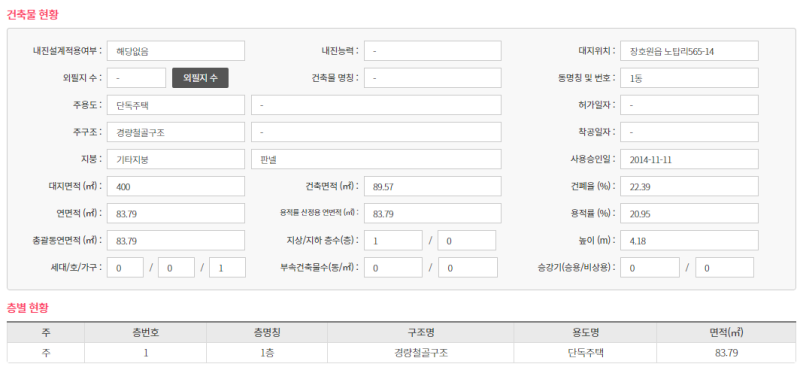Viewport: 800px width, 367px height.
Task: Select the 83.79 area cell in the floor table
Action: click(726, 353)
